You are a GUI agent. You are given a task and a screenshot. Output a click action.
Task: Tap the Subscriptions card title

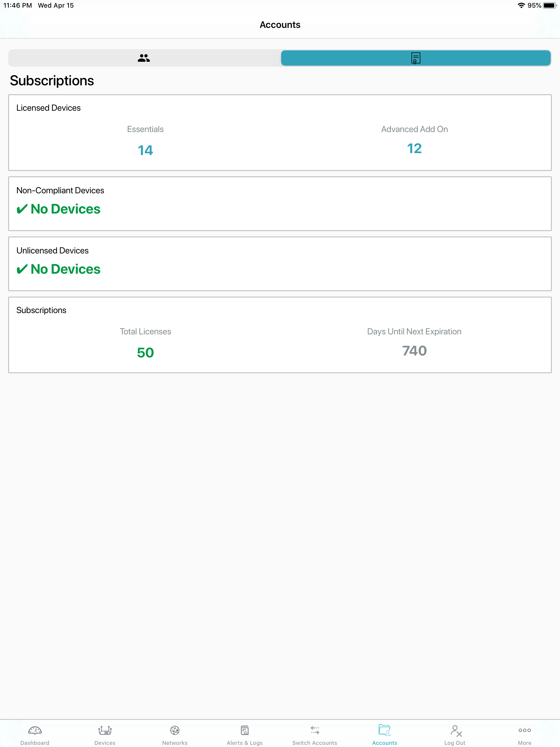pos(41,310)
